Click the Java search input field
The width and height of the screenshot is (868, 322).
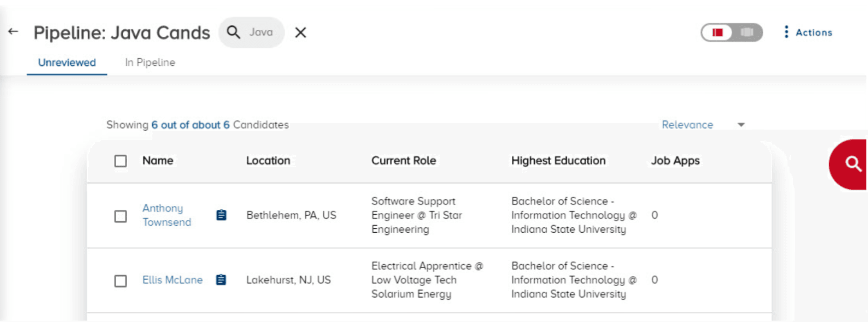click(261, 32)
